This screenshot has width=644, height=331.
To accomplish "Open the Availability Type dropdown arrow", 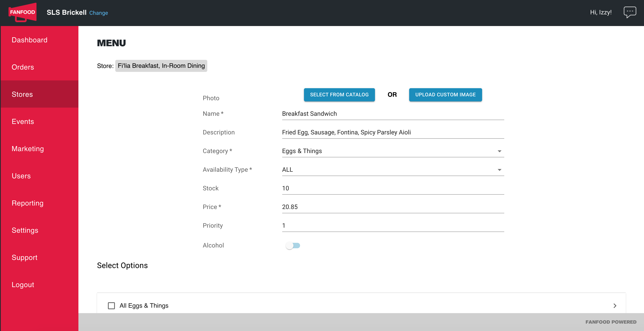I will click(499, 170).
